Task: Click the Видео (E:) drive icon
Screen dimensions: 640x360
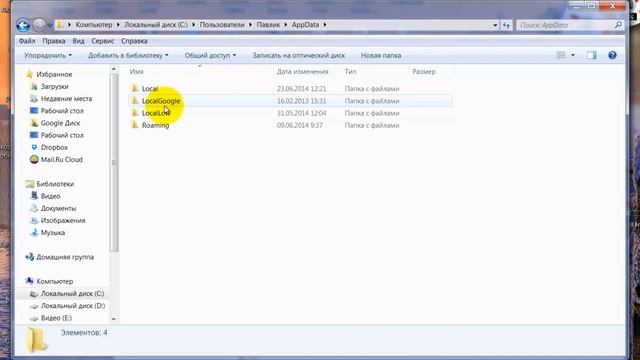Action: point(34,318)
